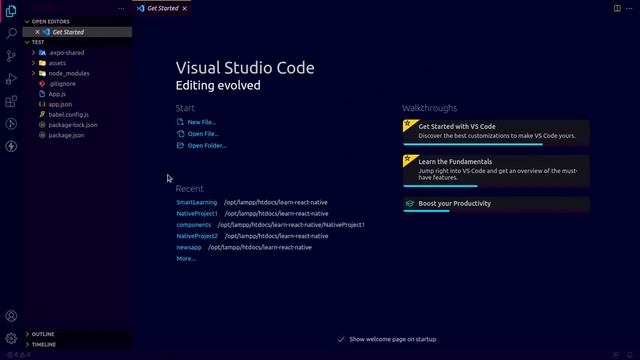
Task: Close Get Started in Open Editors list
Action: click(x=37, y=32)
